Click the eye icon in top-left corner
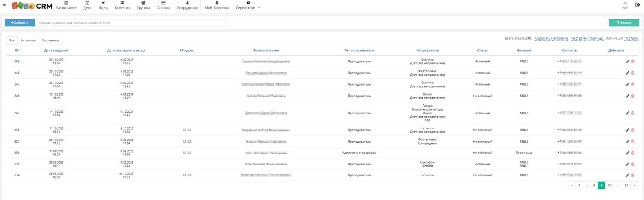The width and height of the screenshot is (644, 200). click(x=4, y=5)
